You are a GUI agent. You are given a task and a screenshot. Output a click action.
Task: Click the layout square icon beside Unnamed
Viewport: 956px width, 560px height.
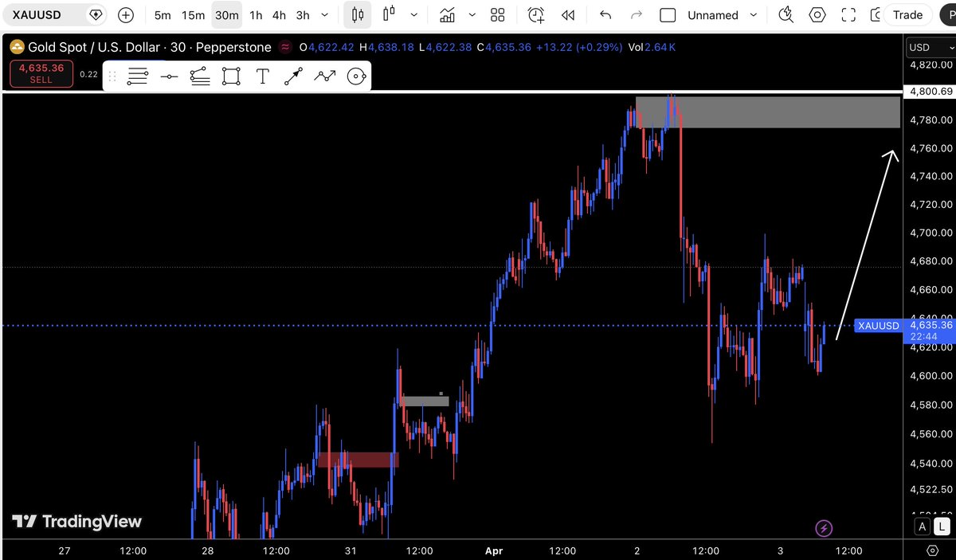[668, 15]
